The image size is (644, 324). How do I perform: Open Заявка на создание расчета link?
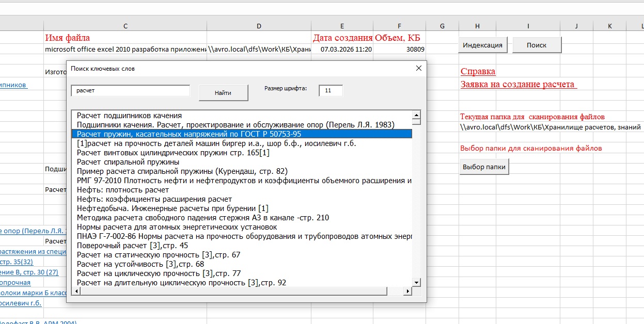tap(517, 84)
